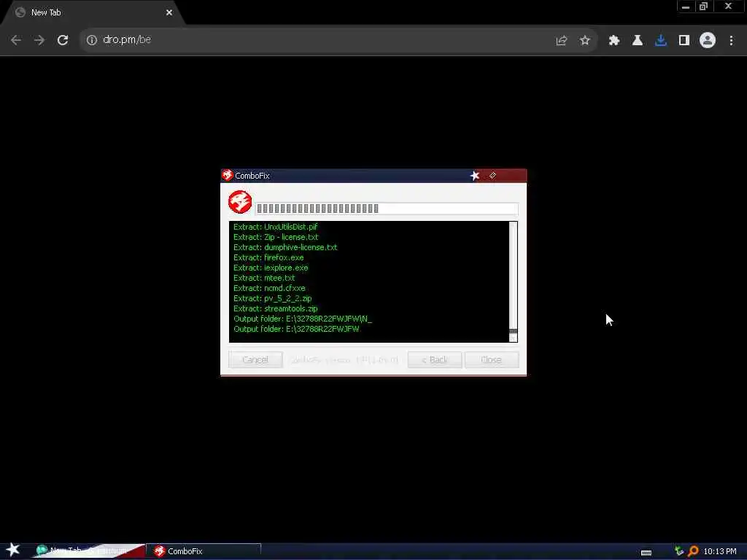Click the keyboard icon in system tray
This screenshot has width=747, height=560.
646,553
